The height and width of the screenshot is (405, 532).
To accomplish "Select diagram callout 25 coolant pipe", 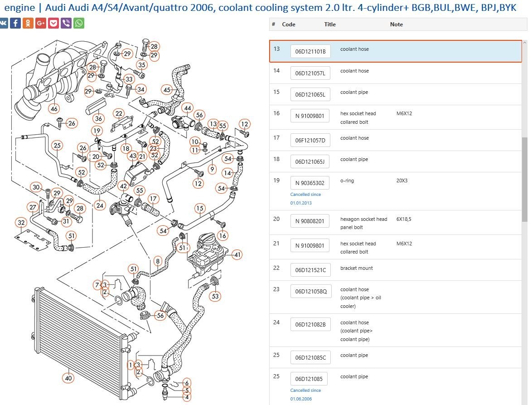I will pos(57,145).
